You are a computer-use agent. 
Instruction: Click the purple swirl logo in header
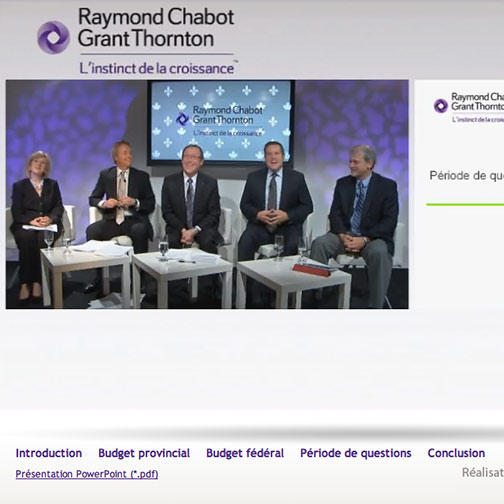53,37
